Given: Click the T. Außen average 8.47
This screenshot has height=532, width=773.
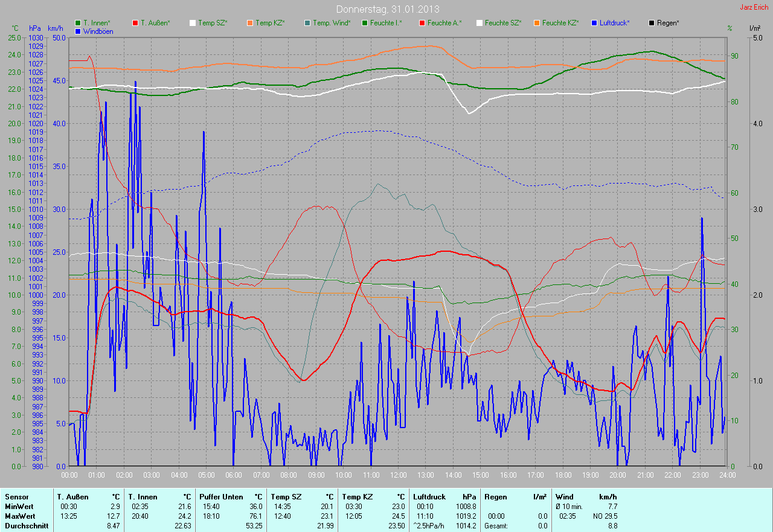Looking at the screenshot, I should pos(112,526).
